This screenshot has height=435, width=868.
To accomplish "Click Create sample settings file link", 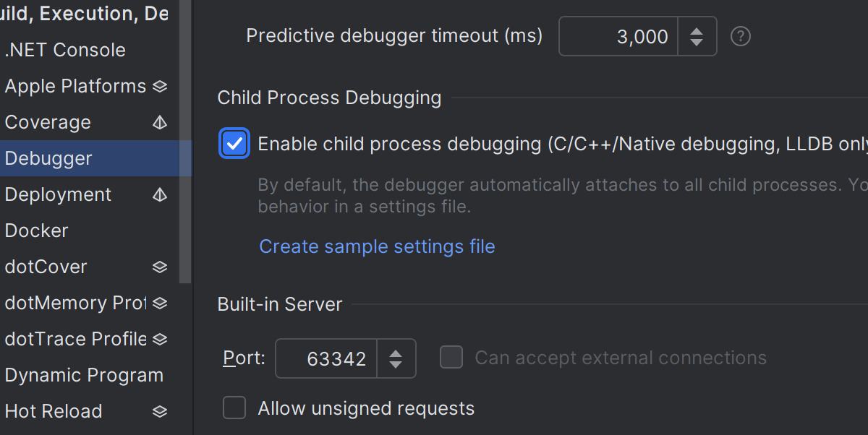I will click(x=377, y=246).
